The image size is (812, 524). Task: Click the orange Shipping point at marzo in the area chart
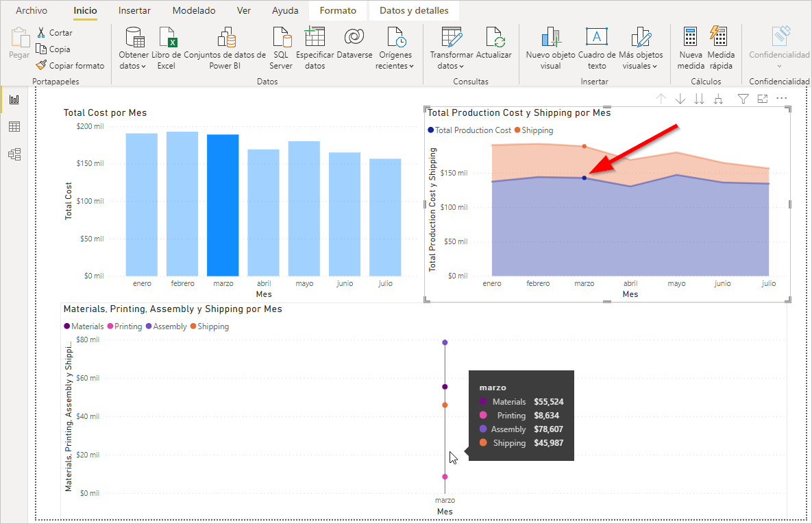tap(584, 147)
